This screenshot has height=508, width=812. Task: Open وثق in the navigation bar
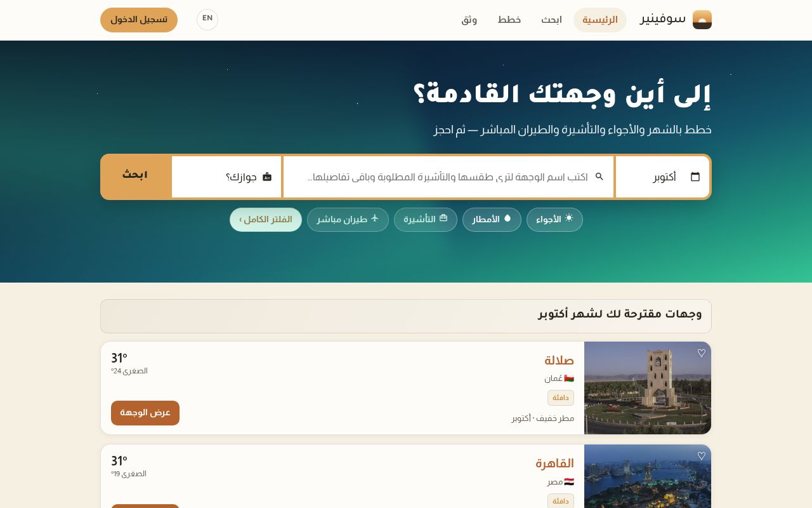tap(469, 20)
